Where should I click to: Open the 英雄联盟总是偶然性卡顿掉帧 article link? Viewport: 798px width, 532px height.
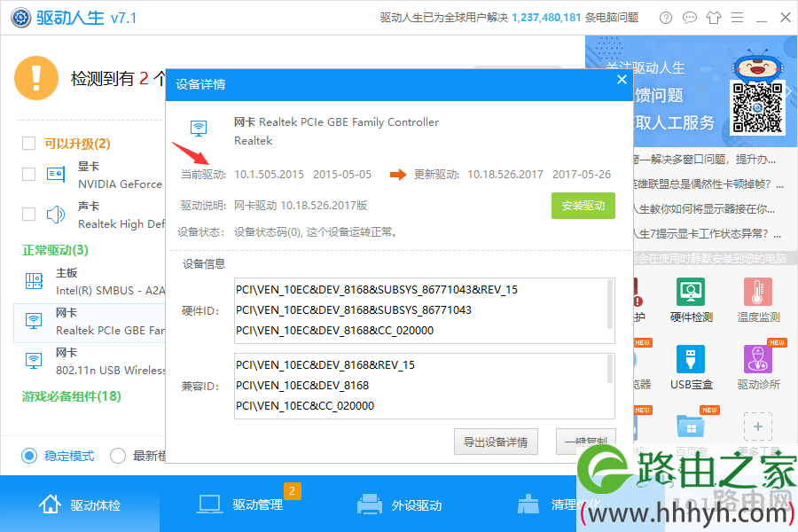[x=708, y=184]
